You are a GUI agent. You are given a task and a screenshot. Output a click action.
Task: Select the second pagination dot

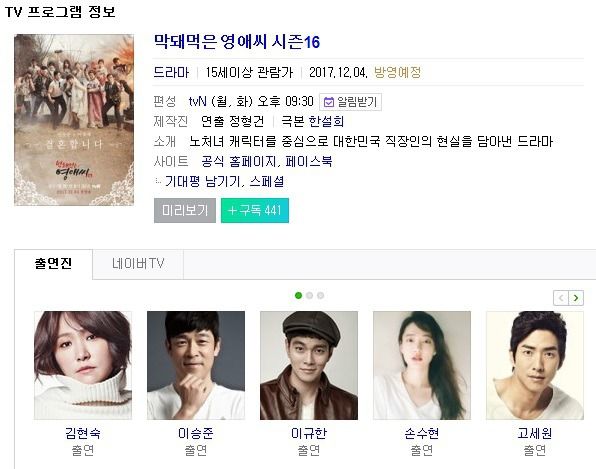[x=309, y=295]
